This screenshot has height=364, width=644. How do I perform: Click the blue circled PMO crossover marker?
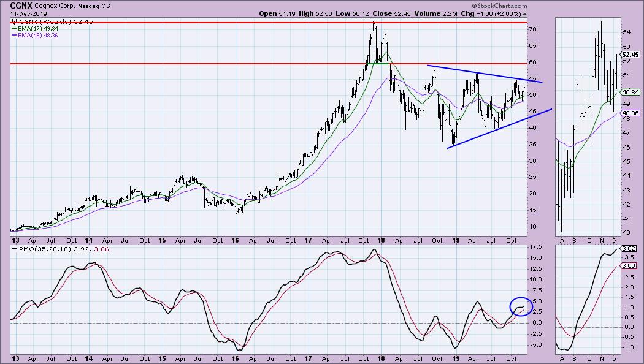pos(521,306)
